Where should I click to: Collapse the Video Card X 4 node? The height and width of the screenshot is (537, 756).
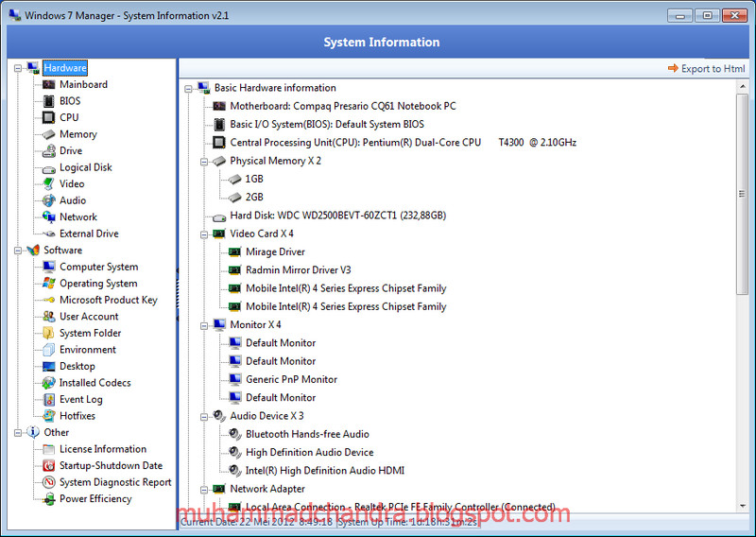[204, 234]
